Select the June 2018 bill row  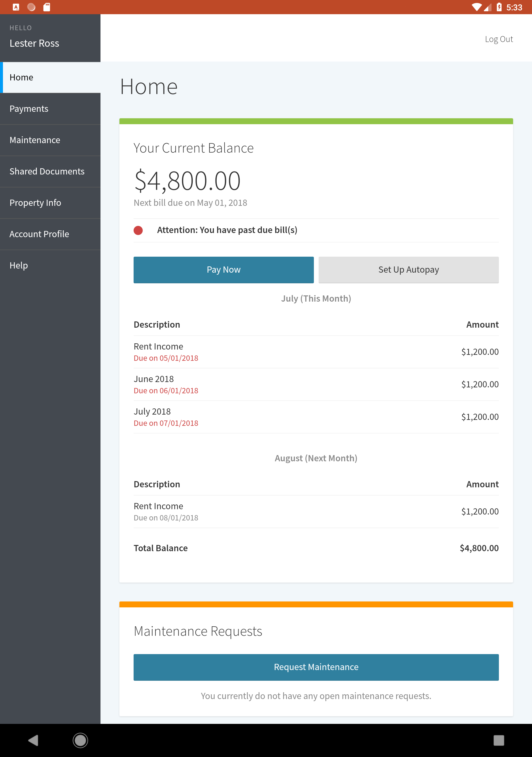click(x=316, y=384)
